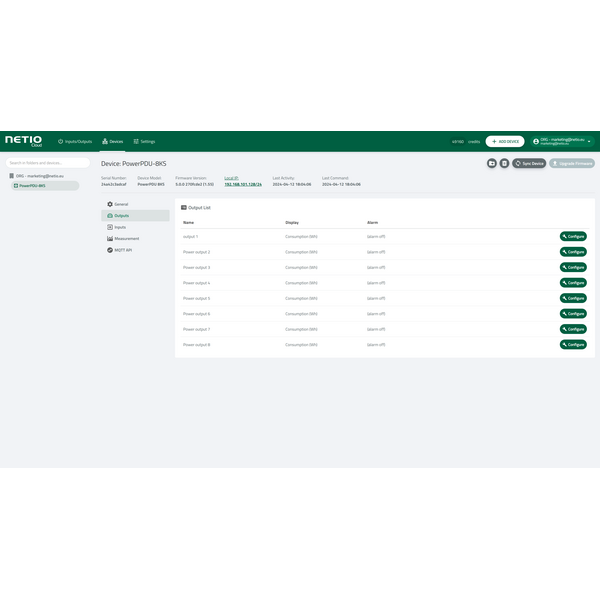
Task: Open the Inputs section in side menu
Action: pos(119,227)
